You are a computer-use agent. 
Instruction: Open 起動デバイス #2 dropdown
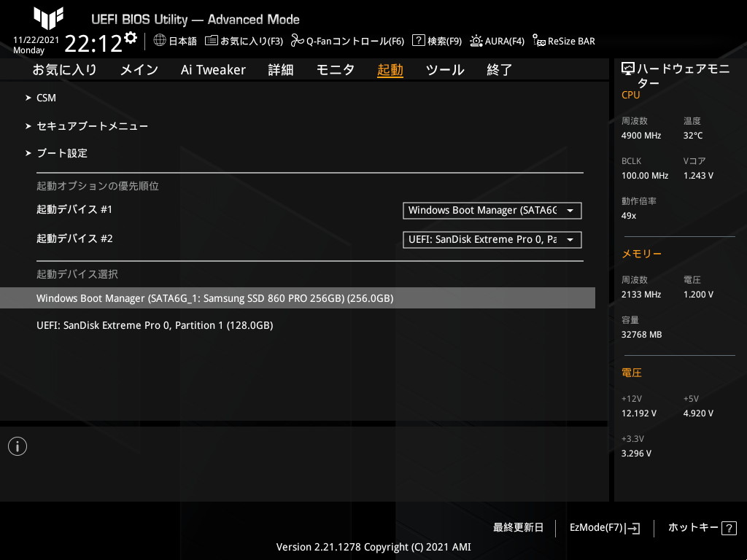[x=492, y=239]
